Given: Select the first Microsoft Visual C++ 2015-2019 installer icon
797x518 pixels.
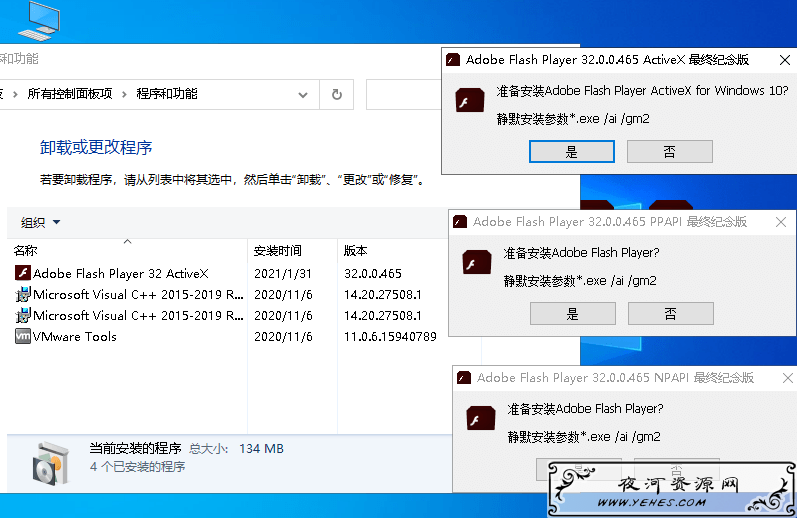Looking at the screenshot, I should tap(23, 294).
